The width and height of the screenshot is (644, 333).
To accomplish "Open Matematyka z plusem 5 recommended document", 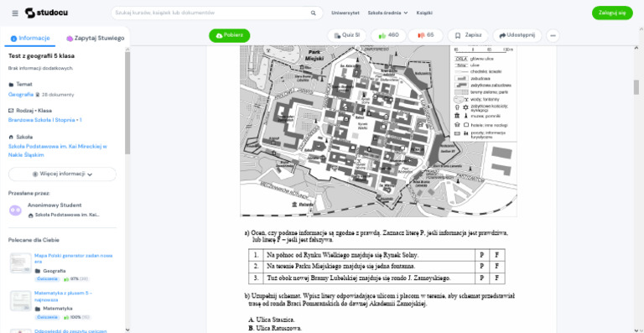I will (63, 296).
